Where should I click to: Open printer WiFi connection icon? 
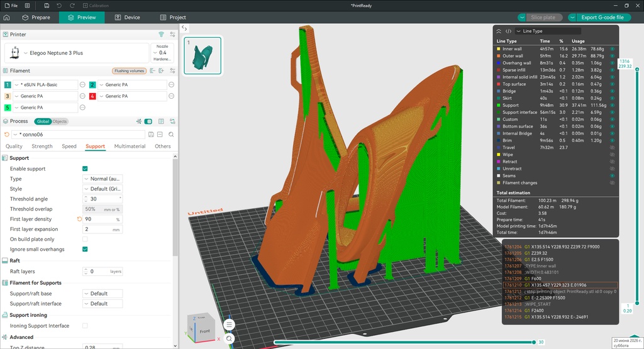[x=162, y=35]
